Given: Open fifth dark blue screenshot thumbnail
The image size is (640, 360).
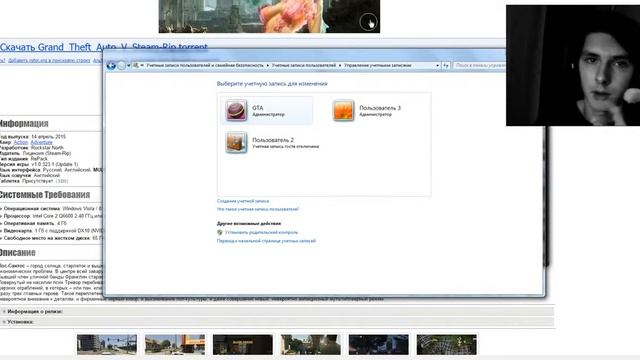Looking at the screenshot, I should pyautogui.click(x=378, y=344).
